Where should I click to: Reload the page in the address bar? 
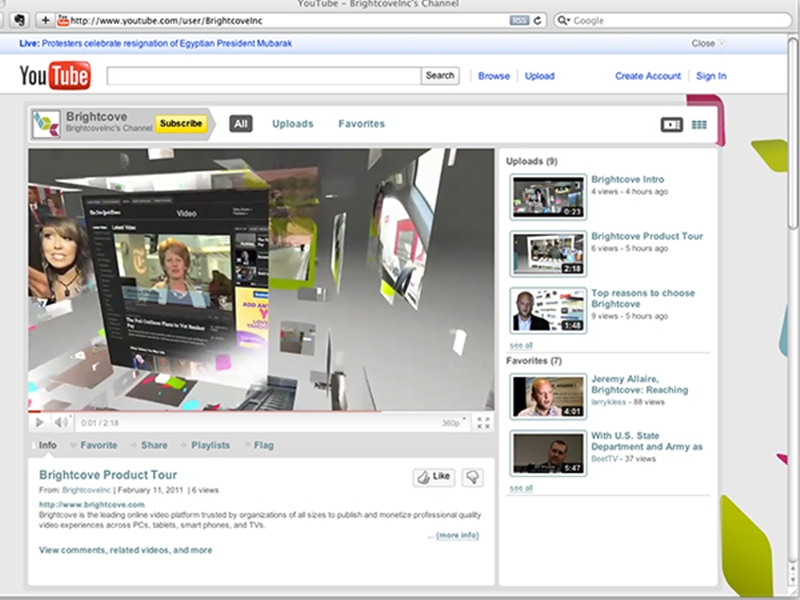537,20
